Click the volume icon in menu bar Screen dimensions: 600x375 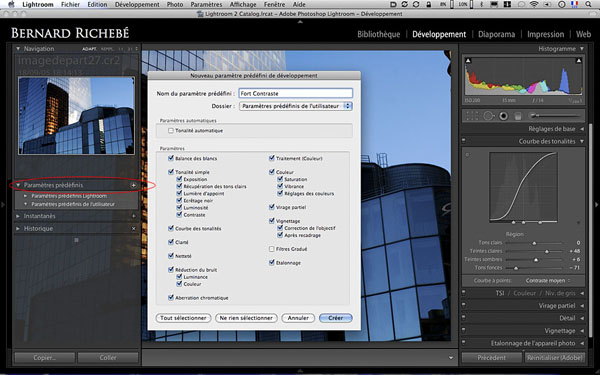(548, 4)
